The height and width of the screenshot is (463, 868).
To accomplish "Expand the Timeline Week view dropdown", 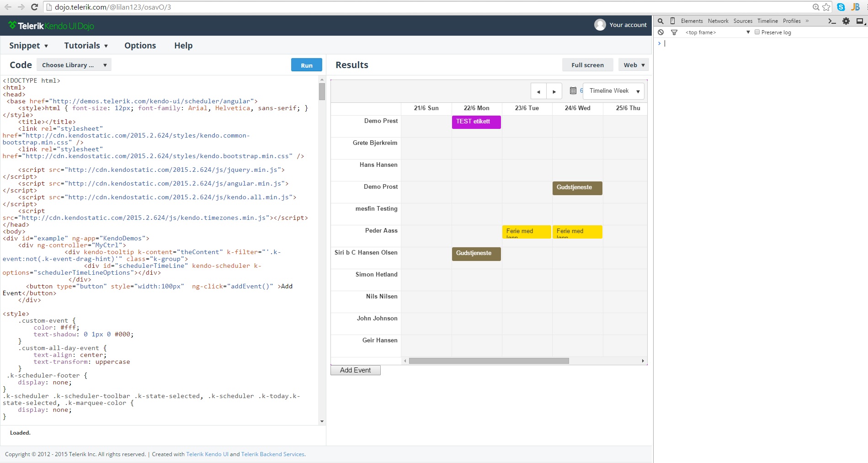I will [638, 91].
